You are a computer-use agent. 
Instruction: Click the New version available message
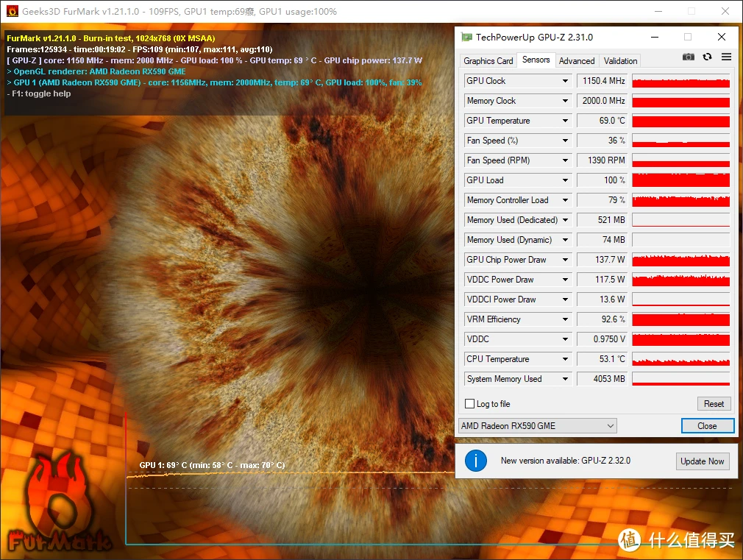coord(565,461)
